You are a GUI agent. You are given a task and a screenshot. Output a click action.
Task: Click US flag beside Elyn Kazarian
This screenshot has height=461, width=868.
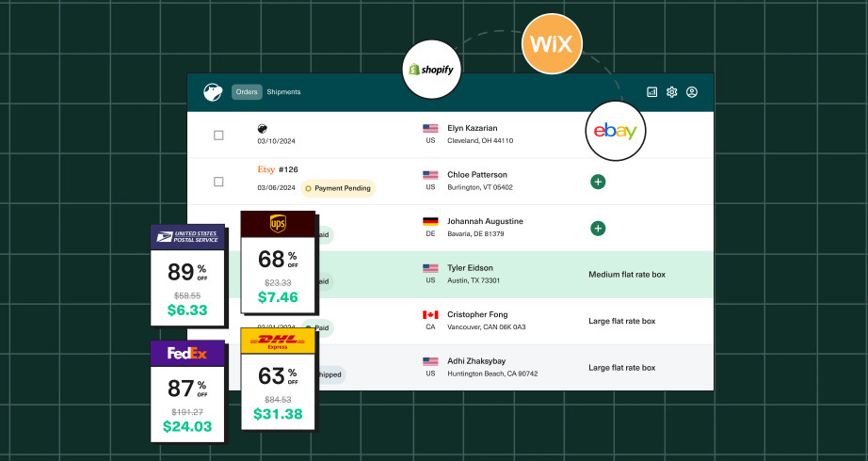pyautogui.click(x=430, y=128)
